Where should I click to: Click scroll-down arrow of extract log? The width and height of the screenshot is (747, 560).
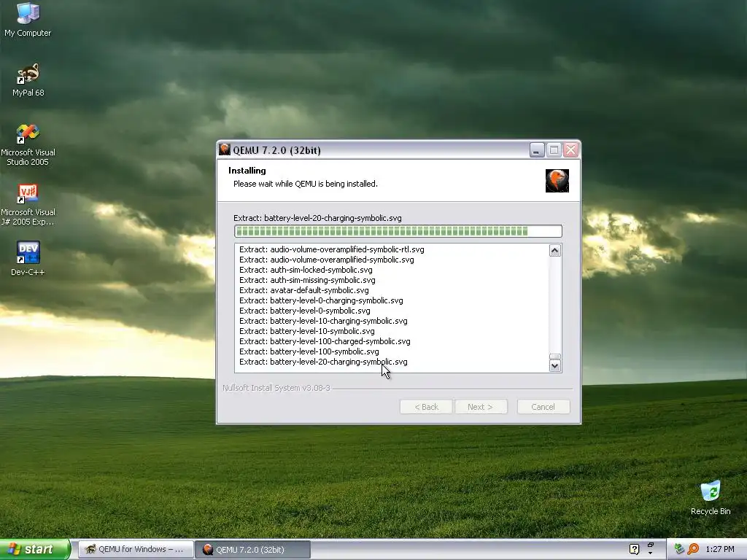pos(554,366)
